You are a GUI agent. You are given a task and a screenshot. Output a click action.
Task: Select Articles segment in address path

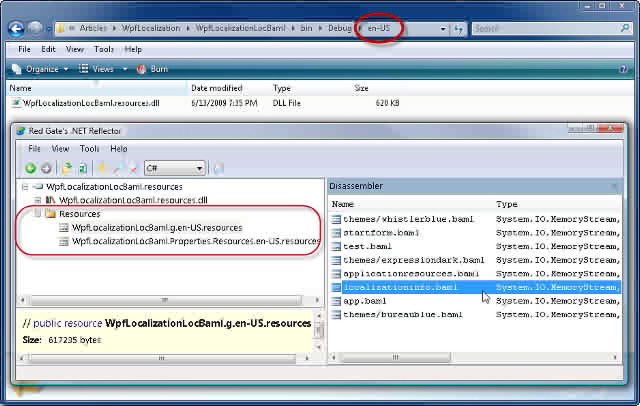point(93,28)
